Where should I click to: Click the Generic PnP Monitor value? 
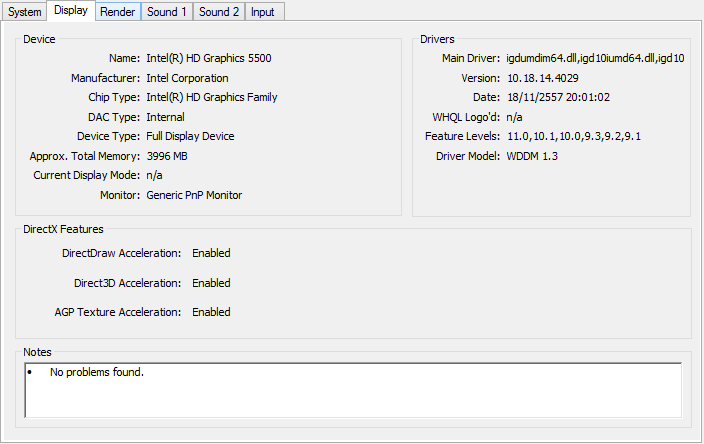point(194,195)
